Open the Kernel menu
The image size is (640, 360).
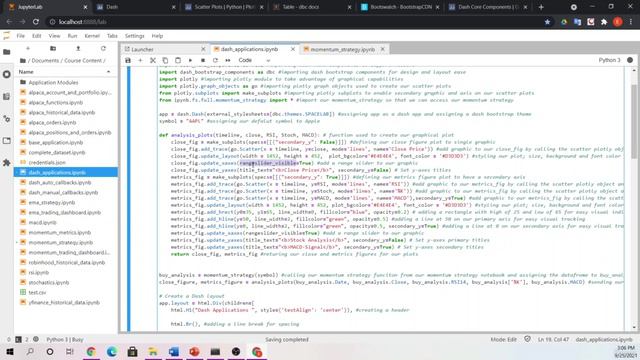pyautogui.click(x=92, y=36)
